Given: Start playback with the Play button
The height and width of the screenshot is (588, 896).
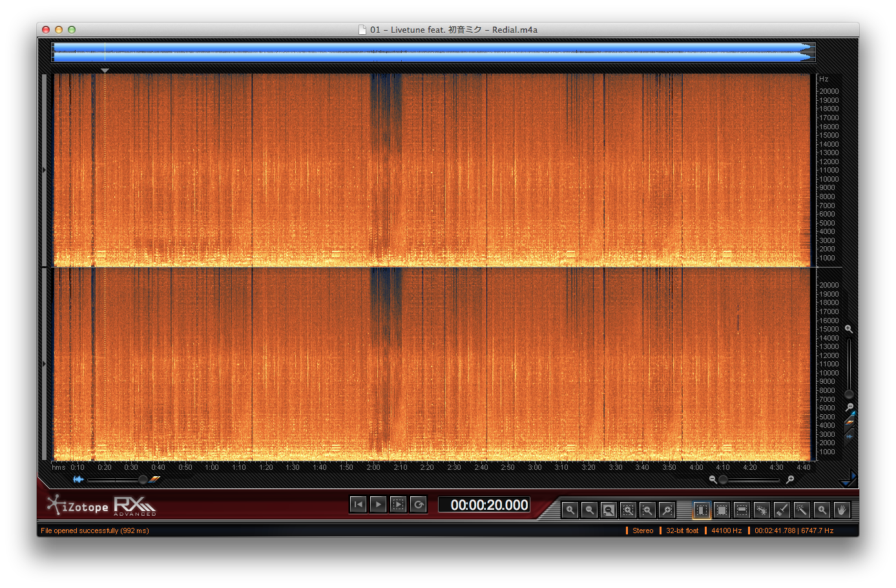Looking at the screenshot, I should coord(379,505).
